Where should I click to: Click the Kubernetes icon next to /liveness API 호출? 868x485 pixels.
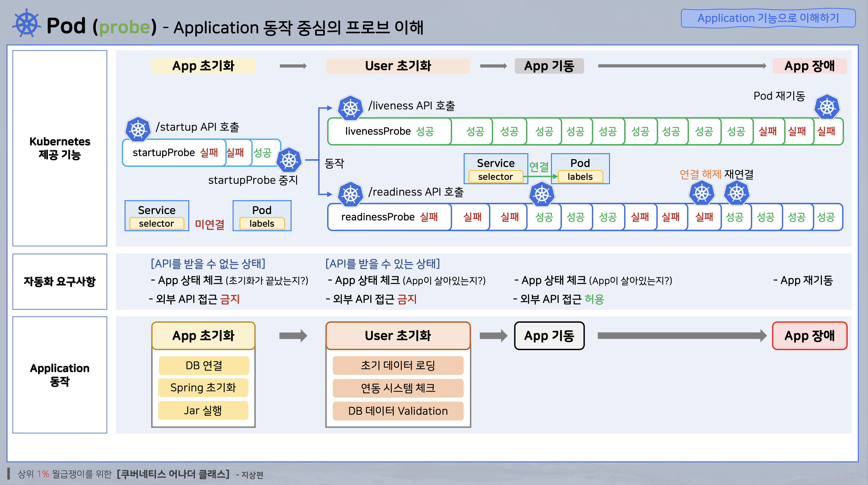350,108
